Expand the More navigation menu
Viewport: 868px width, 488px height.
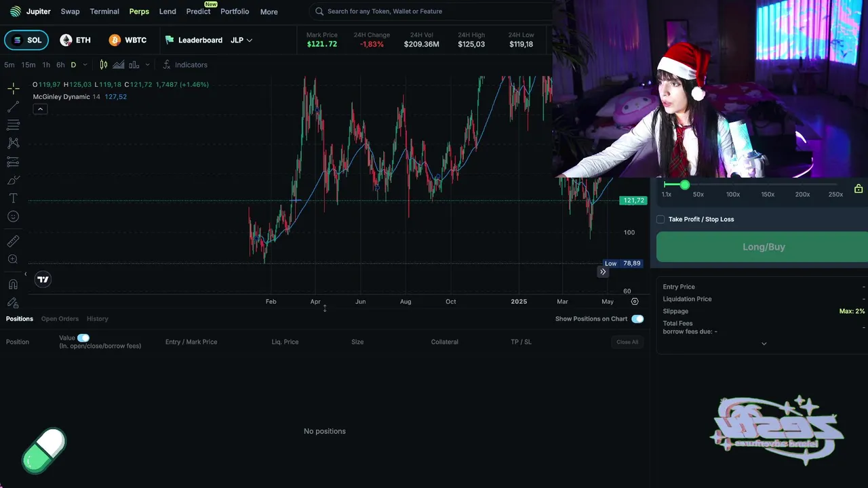pyautogui.click(x=269, y=12)
